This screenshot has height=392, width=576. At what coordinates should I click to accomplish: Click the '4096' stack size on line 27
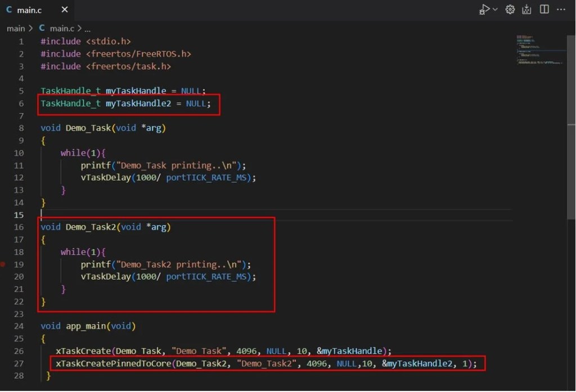pos(317,364)
